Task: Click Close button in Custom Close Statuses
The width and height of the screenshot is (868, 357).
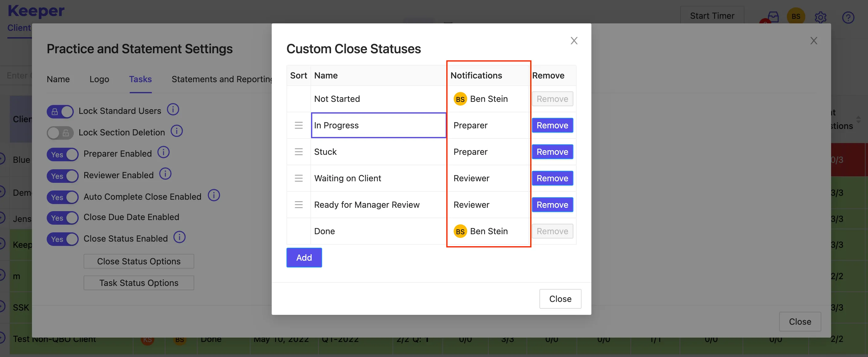Action: tap(560, 299)
